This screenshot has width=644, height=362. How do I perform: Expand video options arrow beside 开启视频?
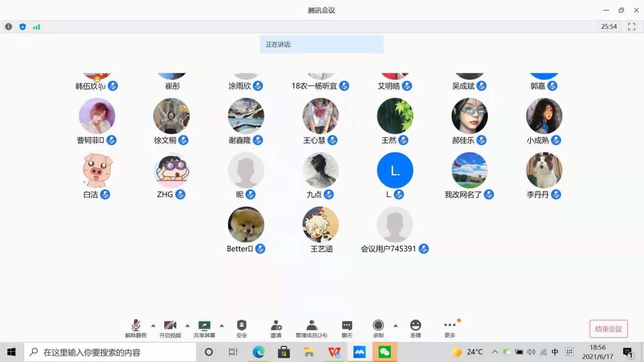[187, 326]
